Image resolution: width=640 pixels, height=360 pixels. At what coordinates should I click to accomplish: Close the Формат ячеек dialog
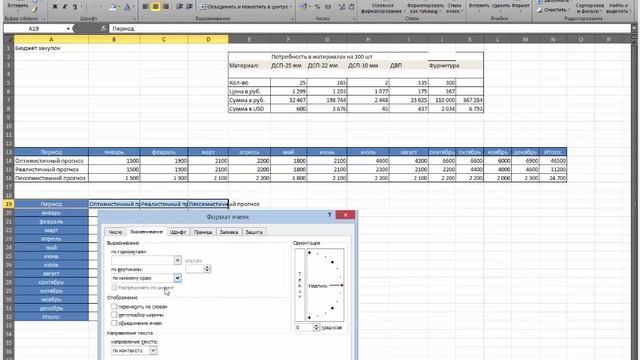point(345,215)
